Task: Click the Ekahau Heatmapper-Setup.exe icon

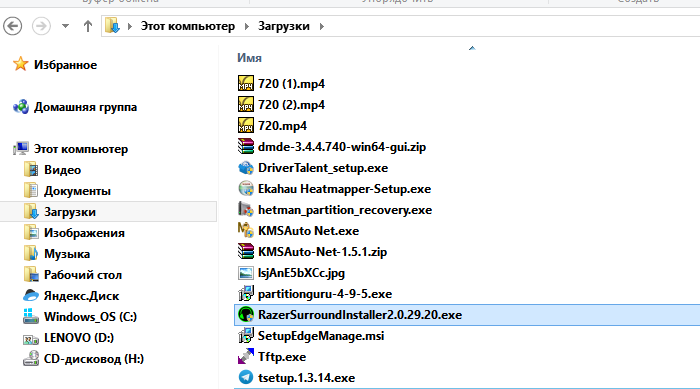Action: (x=246, y=188)
